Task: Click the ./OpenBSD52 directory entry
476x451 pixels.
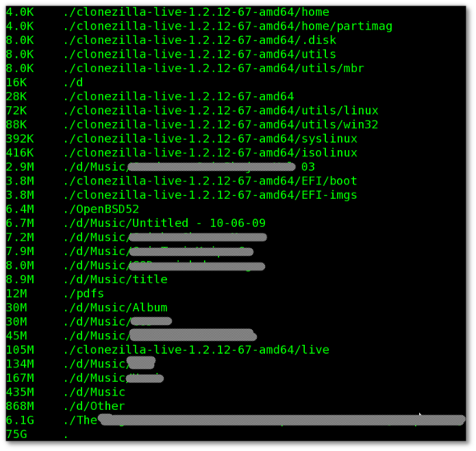Action: coord(101,209)
